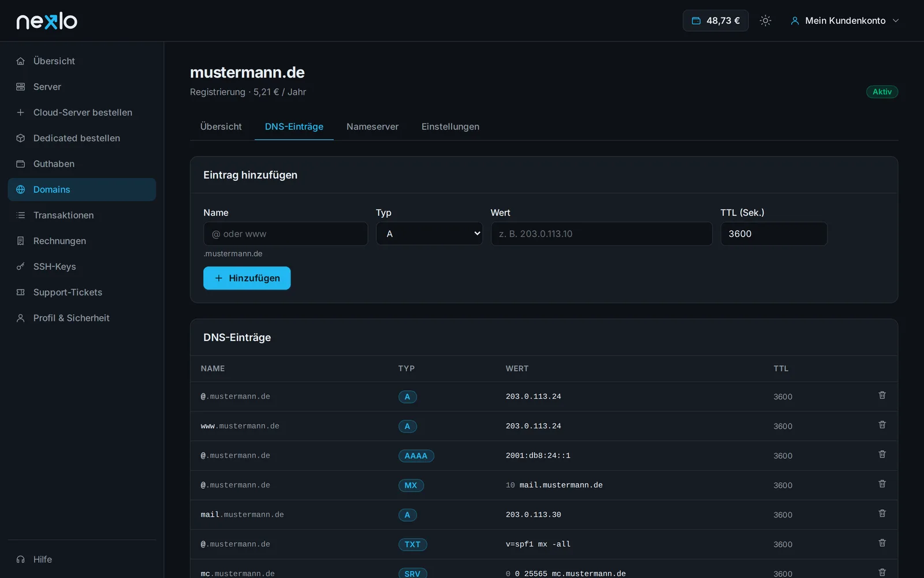Click the Support-Tickets ticket icon
Viewport: 924px width, 578px height.
[21, 292]
